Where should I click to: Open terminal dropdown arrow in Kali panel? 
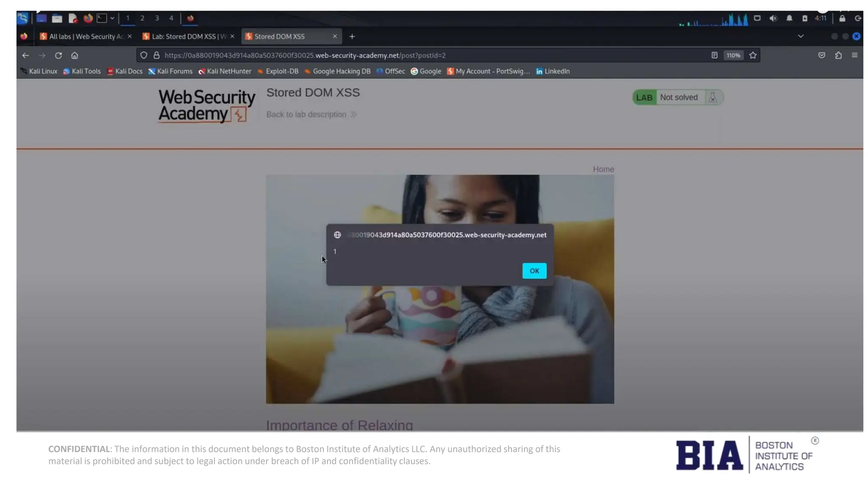(112, 18)
